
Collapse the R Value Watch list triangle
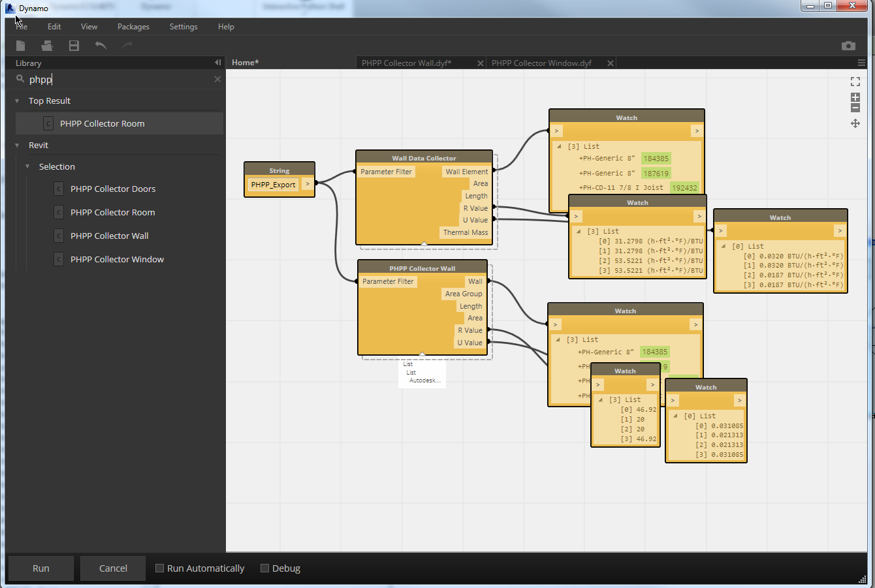(579, 231)
